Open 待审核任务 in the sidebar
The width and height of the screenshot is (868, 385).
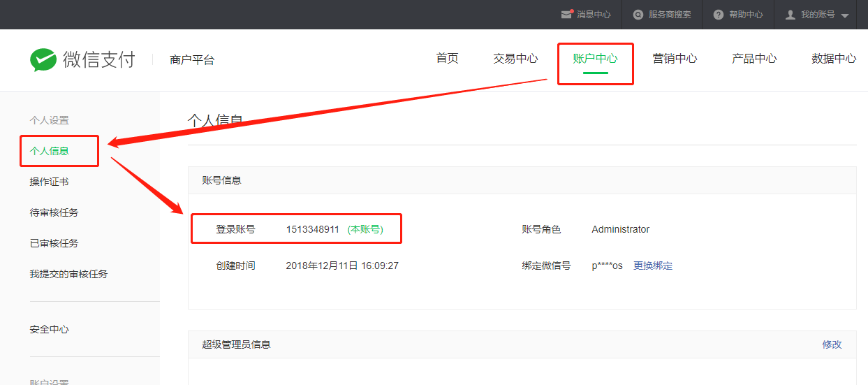coord(54,212)
